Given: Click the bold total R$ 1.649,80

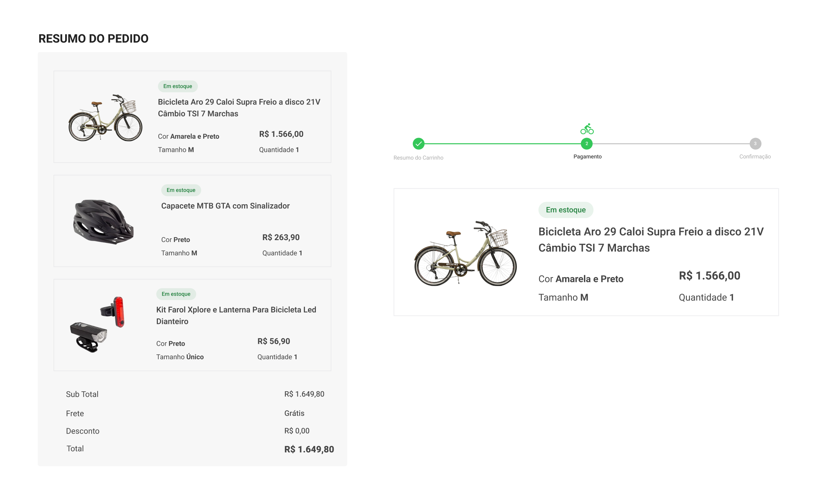Looking at the screenshot, I should [309, 449].
